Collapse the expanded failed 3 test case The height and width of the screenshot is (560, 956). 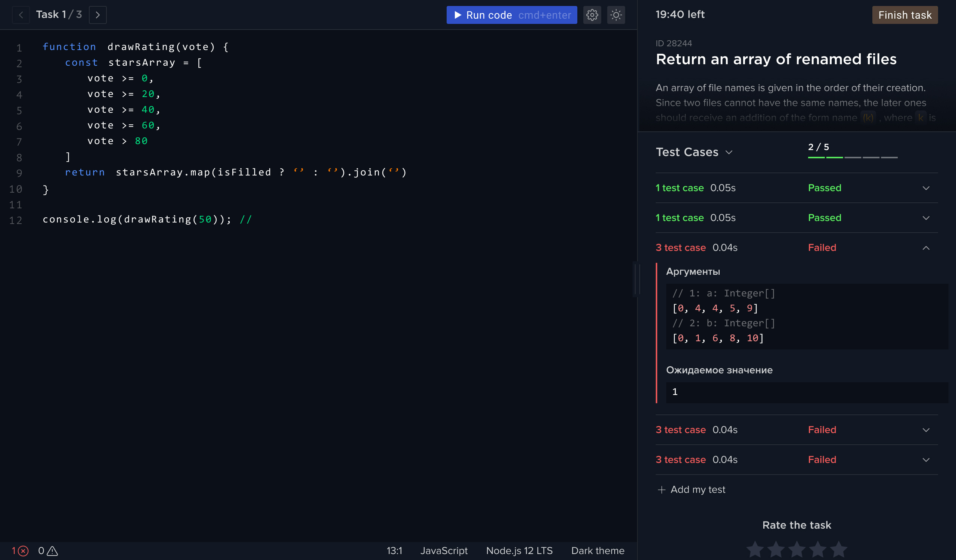coord(926,248)
